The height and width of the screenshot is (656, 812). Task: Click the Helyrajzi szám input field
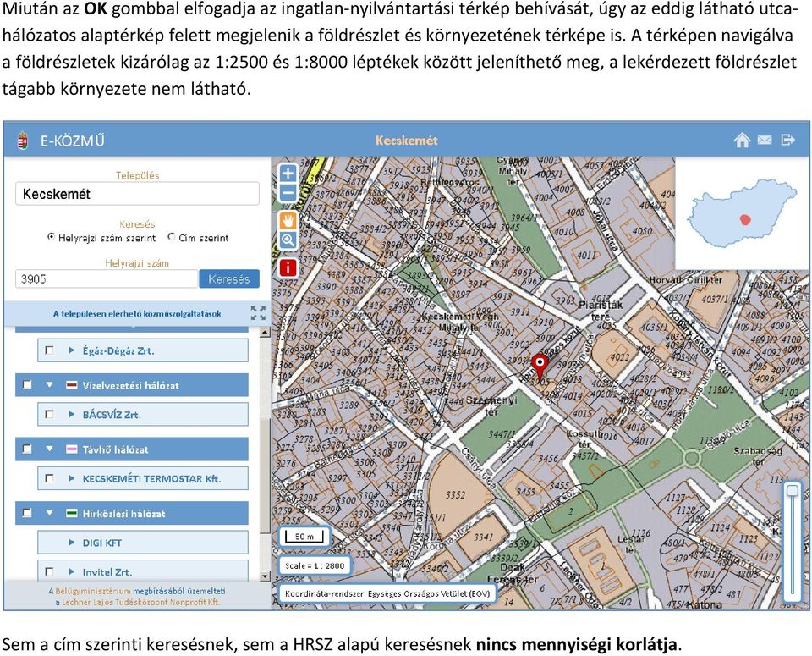coord(107,278)
